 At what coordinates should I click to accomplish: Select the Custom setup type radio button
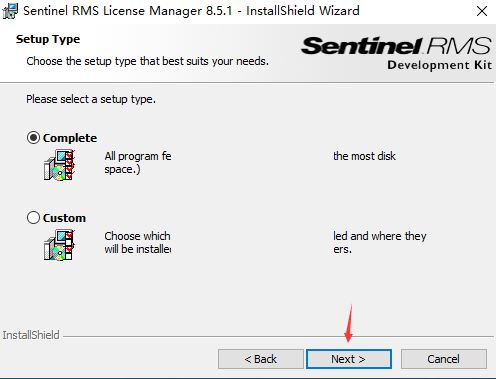click(x=33, y=218)
